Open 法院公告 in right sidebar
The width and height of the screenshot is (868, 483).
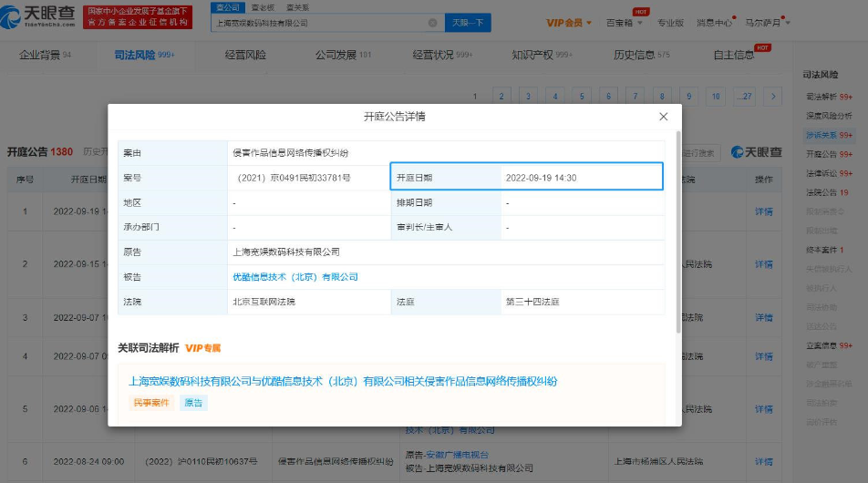[827, 192]
